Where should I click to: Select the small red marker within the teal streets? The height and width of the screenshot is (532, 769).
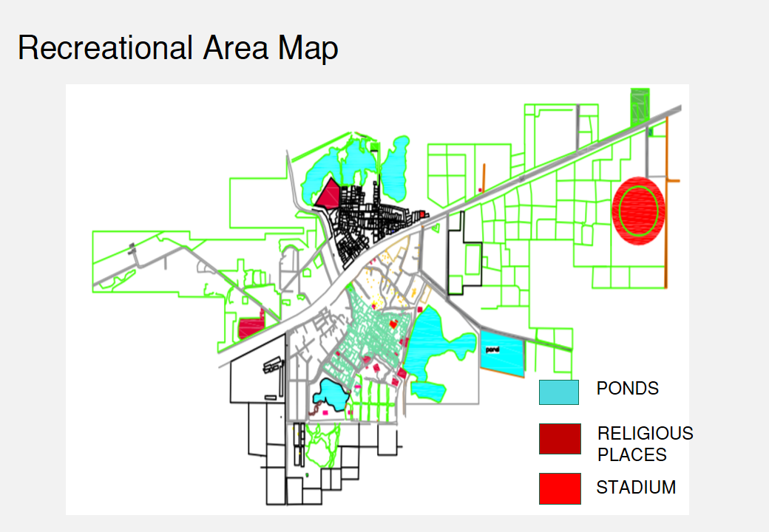pyautogui.click(x=394, y=324)
